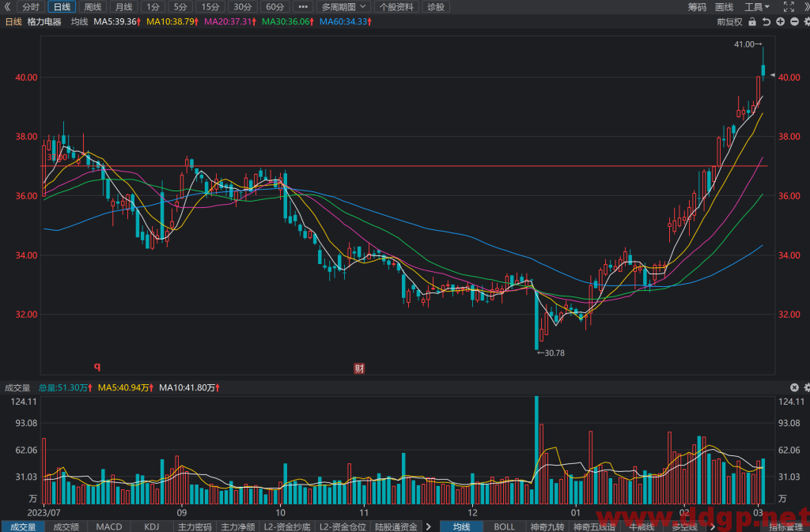Open 个股资料 stock information
810x532 pixels.
point(397,6)
